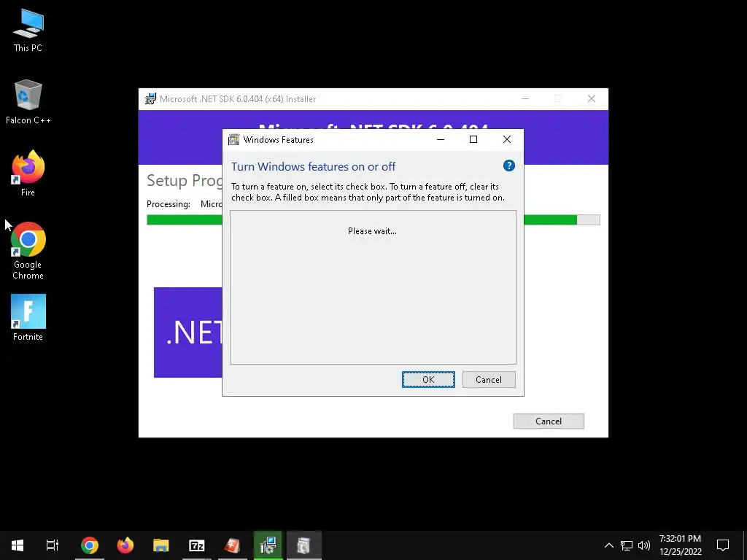This screenshot has width=747, height=560.
Task: Close the .NET SDK Installer window
Action: 592,98
